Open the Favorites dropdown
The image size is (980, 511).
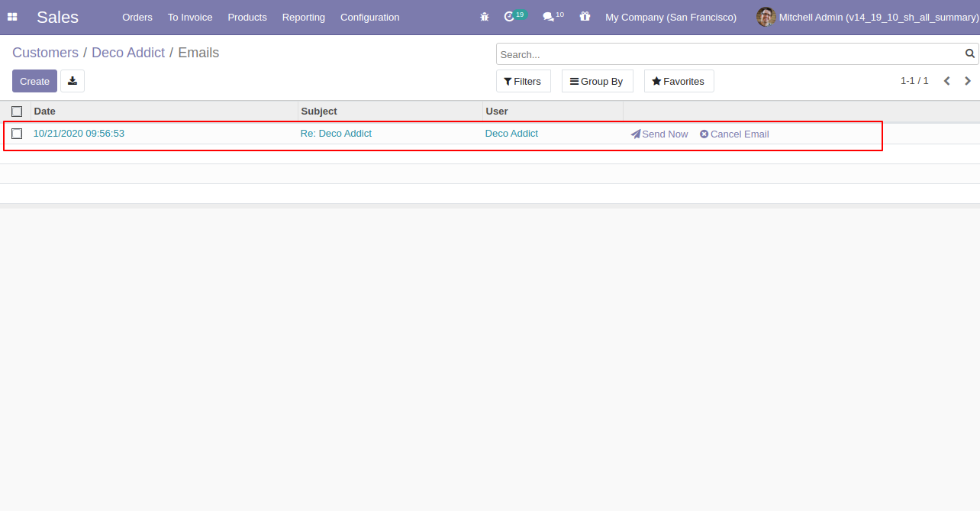pyautogui.click(x=679, y=81)
